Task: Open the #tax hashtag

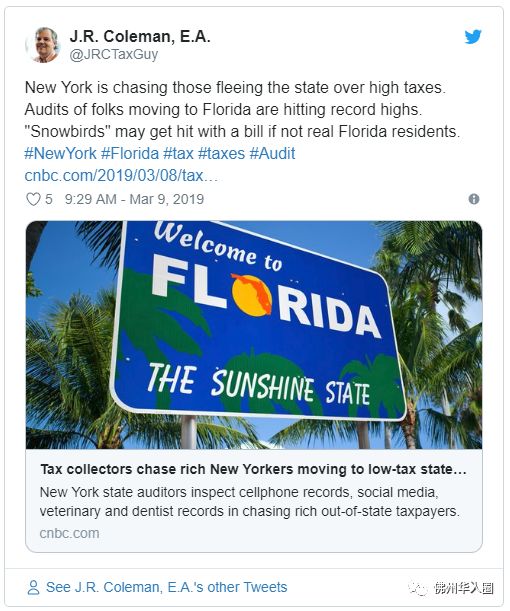Action: coord(178,154)
